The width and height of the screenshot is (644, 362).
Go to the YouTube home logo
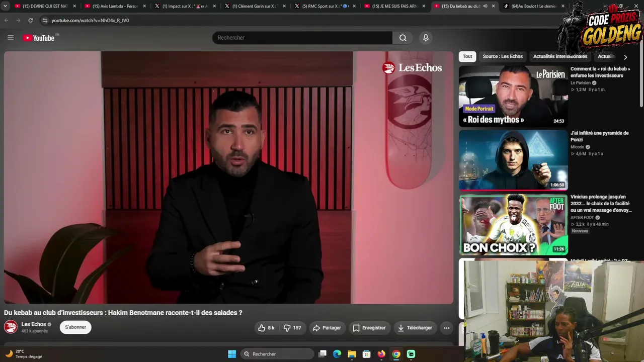click(39, 38)
